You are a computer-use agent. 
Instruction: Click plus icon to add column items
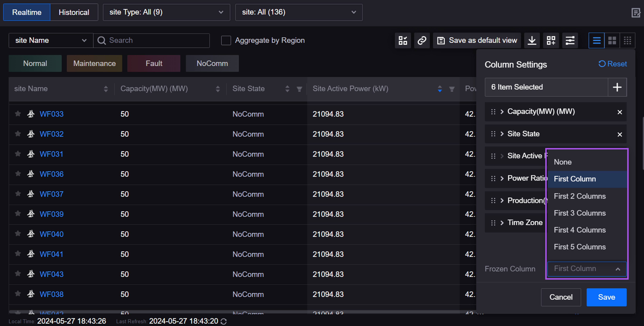617,87
